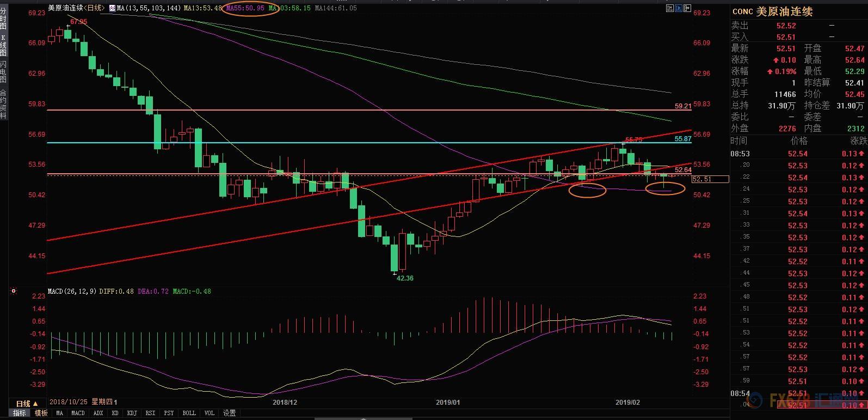Click the MA indicator icon beside MA(13,55,103,144)

(x=112, y=8)
